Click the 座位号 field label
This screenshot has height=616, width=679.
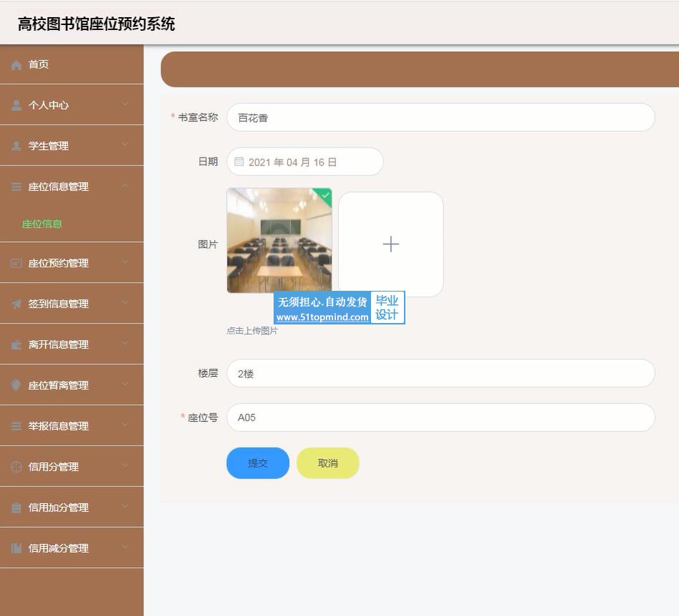coord(203,418)
